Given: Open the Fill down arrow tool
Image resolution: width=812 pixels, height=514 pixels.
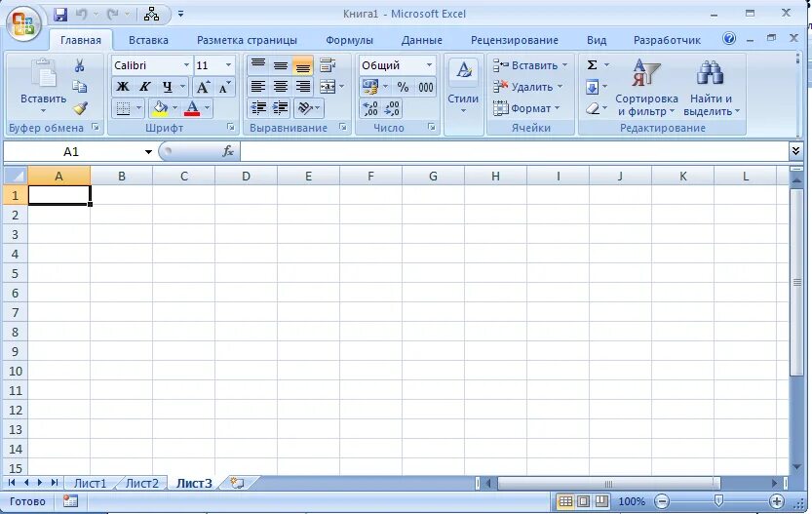Looking at the screenshot, I should [593, 87].
